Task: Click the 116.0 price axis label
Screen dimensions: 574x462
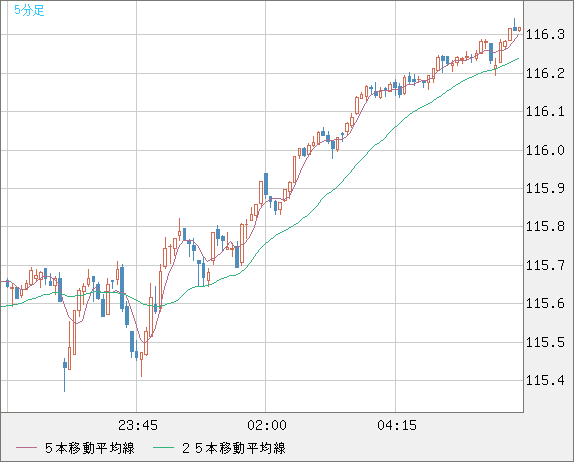Action: 545,150
